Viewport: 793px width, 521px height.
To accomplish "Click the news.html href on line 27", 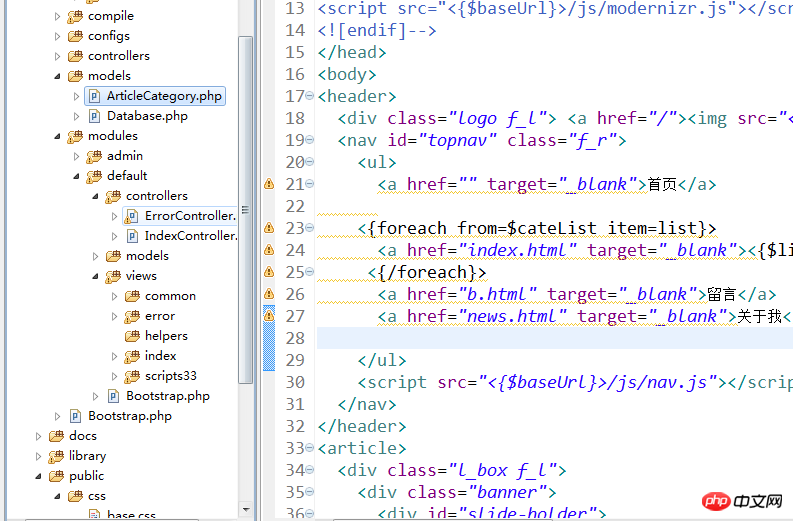I will pos(513,316).
